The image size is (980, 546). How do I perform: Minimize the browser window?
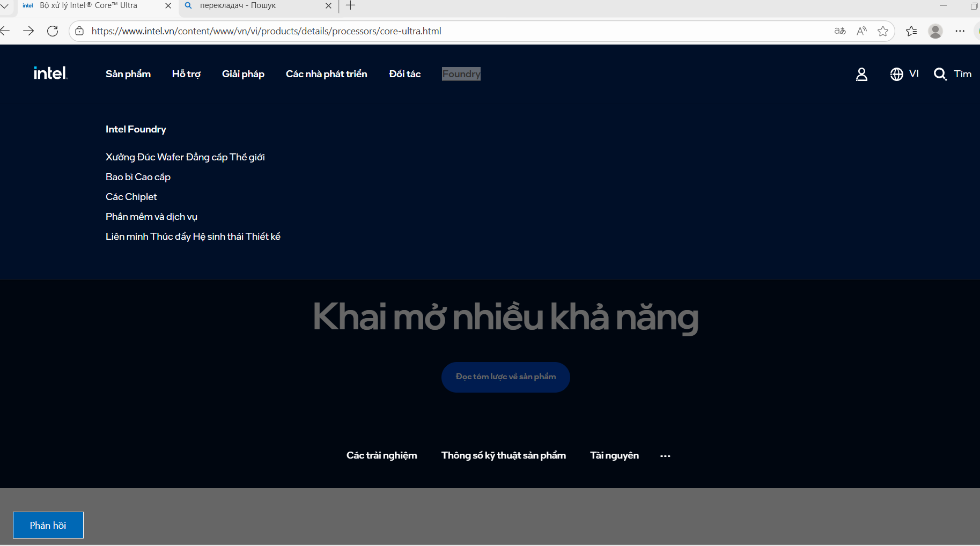[x=943, y=6]
